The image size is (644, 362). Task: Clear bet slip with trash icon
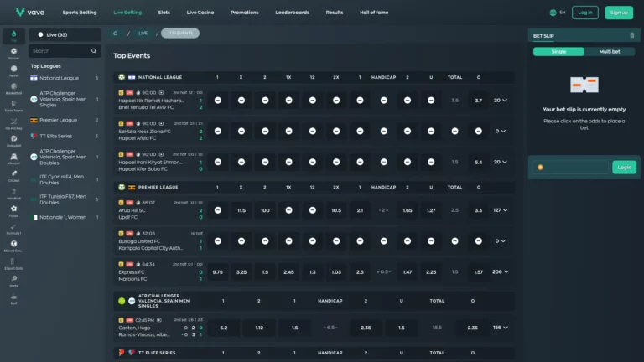tap(631, 35)
